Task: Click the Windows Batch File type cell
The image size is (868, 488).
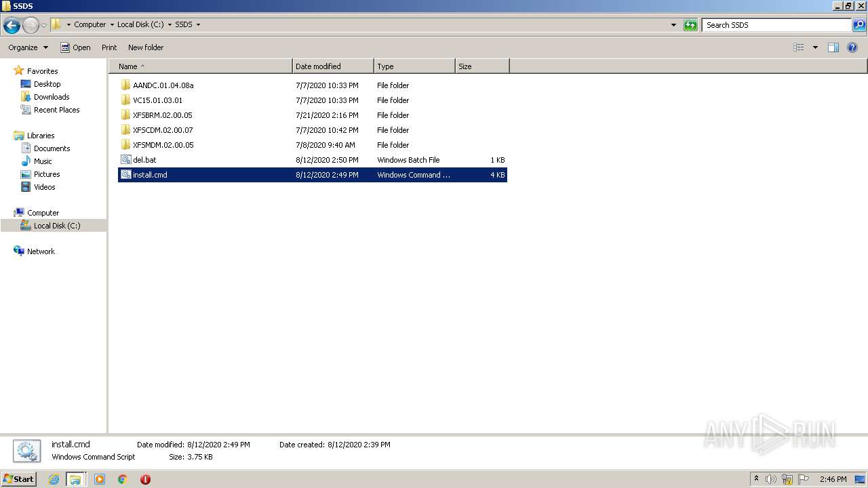Action: point(408,160)
